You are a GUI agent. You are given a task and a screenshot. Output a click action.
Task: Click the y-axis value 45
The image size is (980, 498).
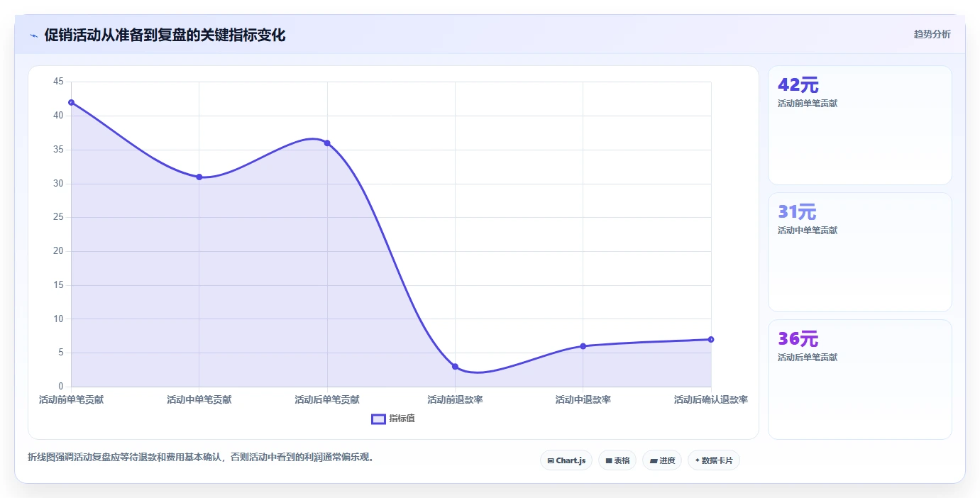pos(58,82)
